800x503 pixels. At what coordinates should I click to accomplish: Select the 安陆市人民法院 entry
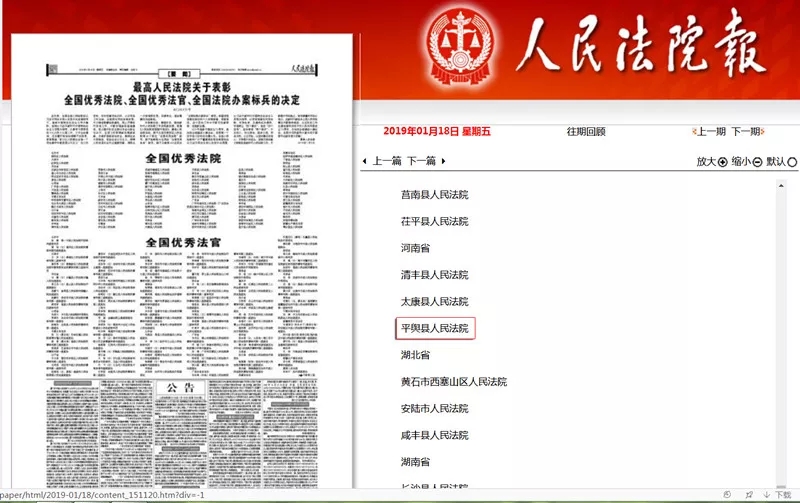pyautogui.click(x=434, y=409)
